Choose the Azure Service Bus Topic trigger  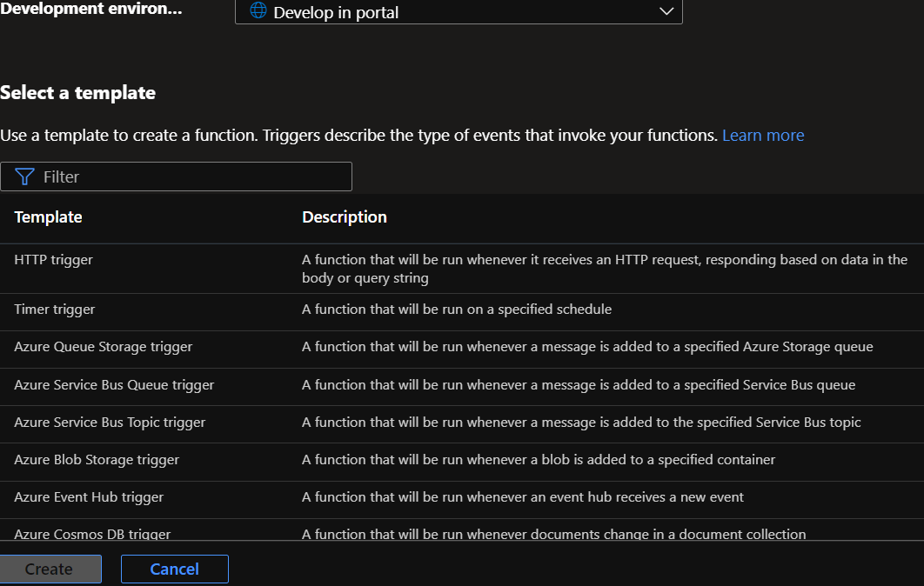click(110, 423)
